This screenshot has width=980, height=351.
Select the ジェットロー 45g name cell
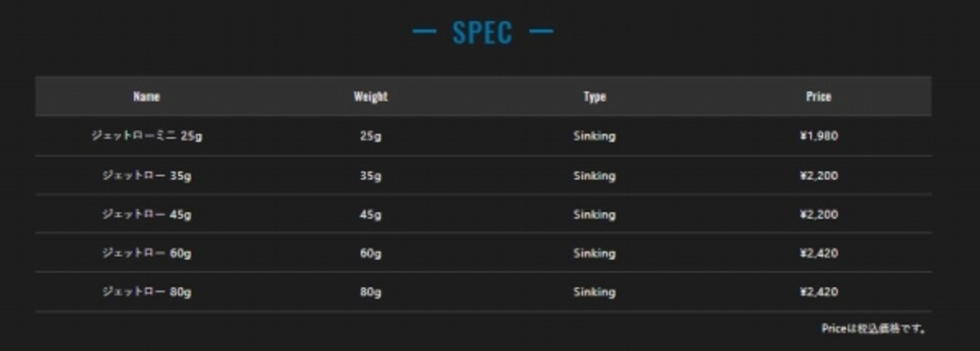(x=146, y=215)
